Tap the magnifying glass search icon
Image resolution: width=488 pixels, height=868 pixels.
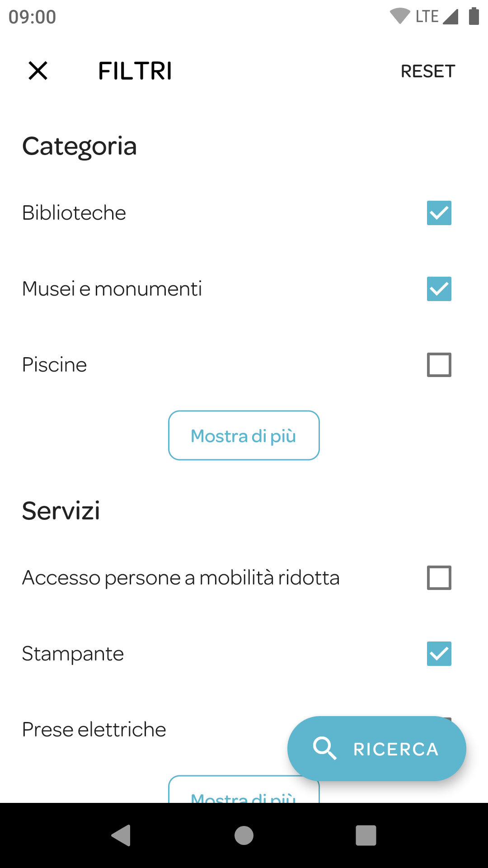click(324, 749)
